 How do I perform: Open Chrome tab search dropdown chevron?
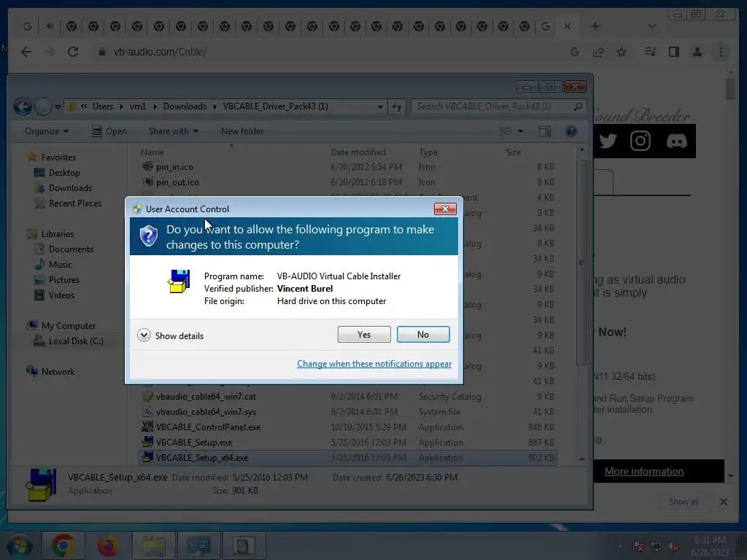pos(651,26)
